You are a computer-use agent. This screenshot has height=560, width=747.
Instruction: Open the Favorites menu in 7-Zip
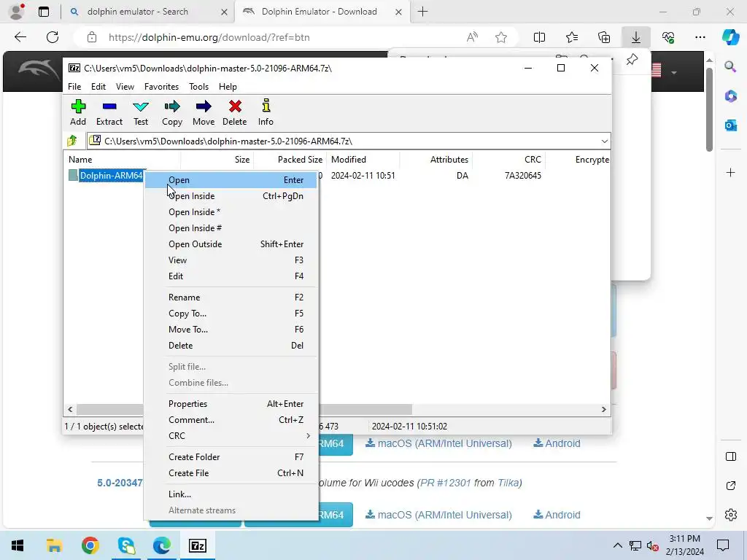coord(161,87)
